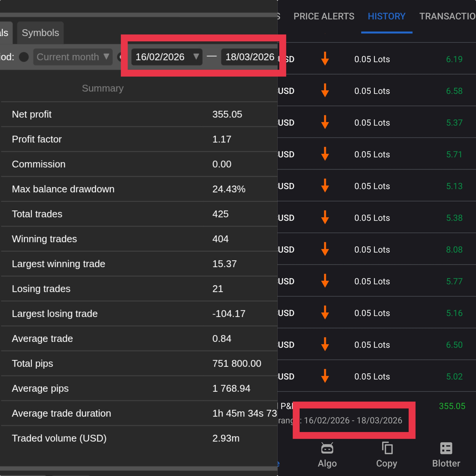Click sell arrow on trade showing 8.08

(x=325, y=249)
